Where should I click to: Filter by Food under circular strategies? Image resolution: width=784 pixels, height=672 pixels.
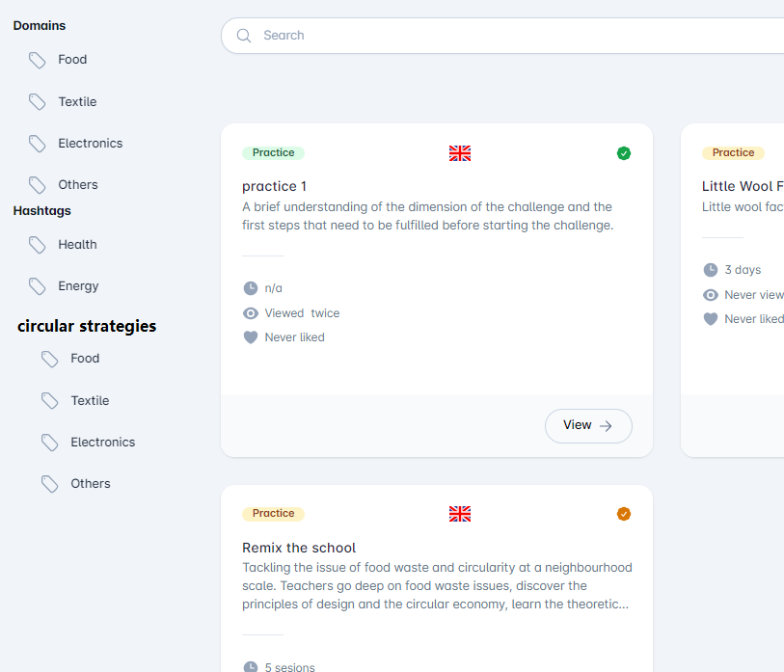pos(85,359)
